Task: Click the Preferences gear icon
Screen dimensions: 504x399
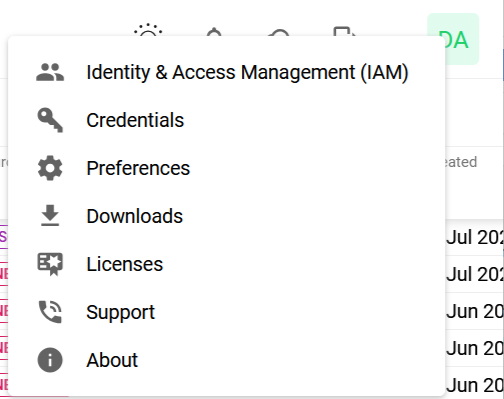Action: (50, 168)
